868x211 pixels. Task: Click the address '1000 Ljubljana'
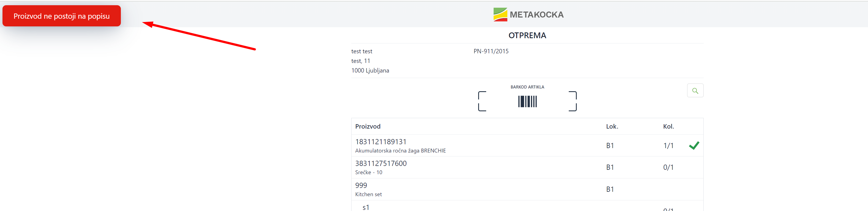370,70
